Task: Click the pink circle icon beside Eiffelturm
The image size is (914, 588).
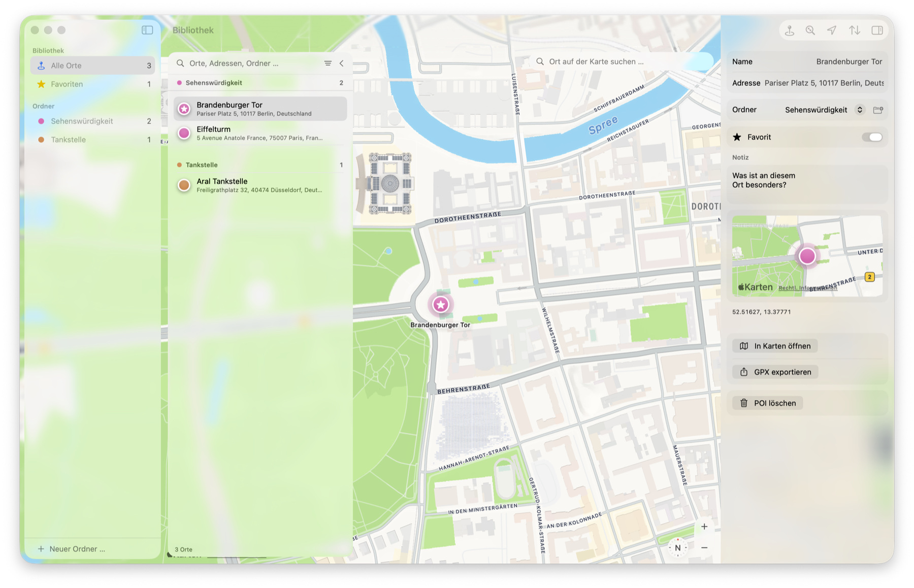Action: (184, 133)
